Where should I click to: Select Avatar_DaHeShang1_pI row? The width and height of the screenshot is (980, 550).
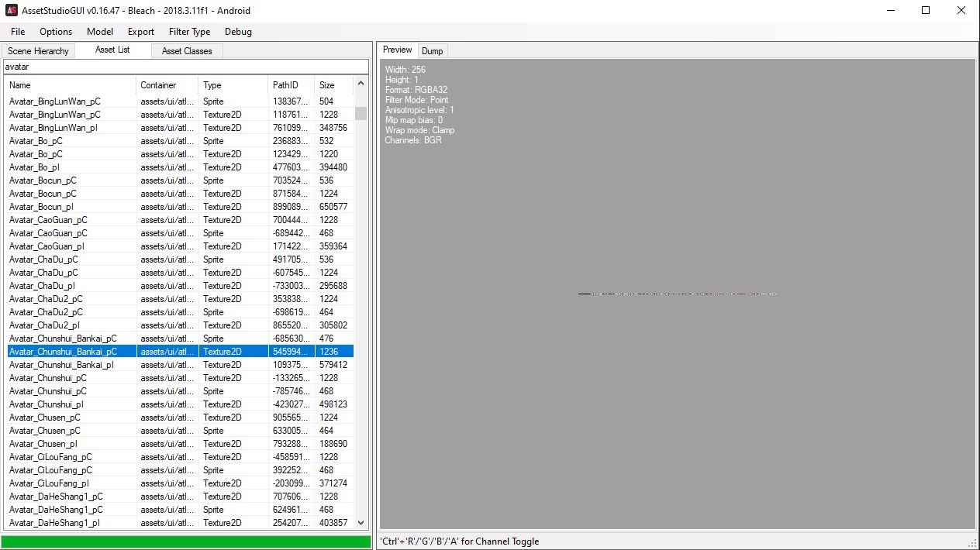[x=180, y=523]
